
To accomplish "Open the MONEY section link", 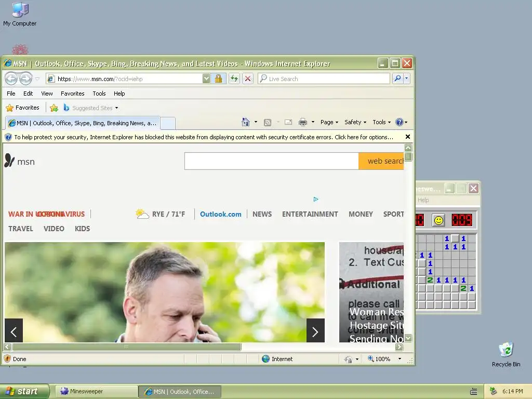I will (361, 214).
